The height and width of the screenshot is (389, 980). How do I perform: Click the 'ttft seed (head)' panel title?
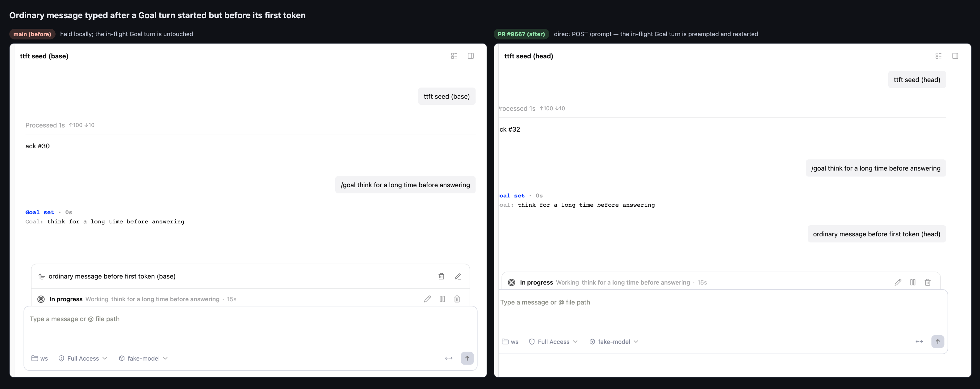click(528, 56)
